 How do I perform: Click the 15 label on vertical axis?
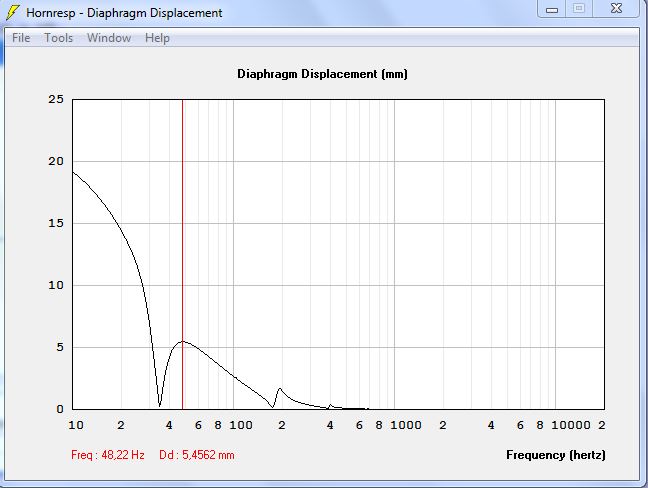(x=56, y=223)
